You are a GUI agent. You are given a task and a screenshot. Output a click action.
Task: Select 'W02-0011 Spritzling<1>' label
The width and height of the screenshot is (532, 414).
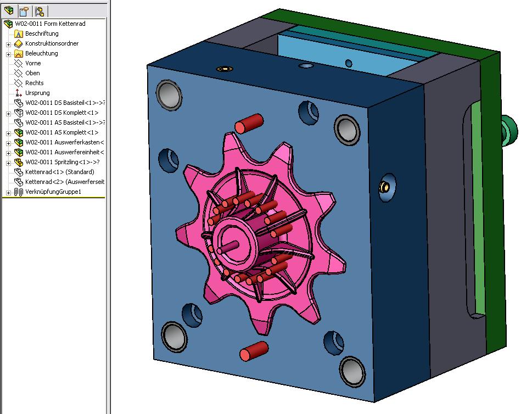click(x=63, y=162)
